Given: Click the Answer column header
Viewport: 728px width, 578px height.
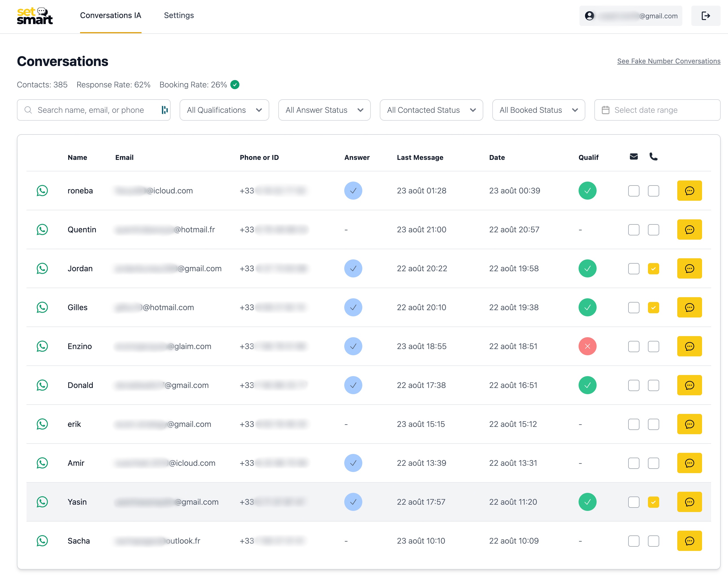Looking at the screenshot, I should pyautogui.click(x=357, y=157).
